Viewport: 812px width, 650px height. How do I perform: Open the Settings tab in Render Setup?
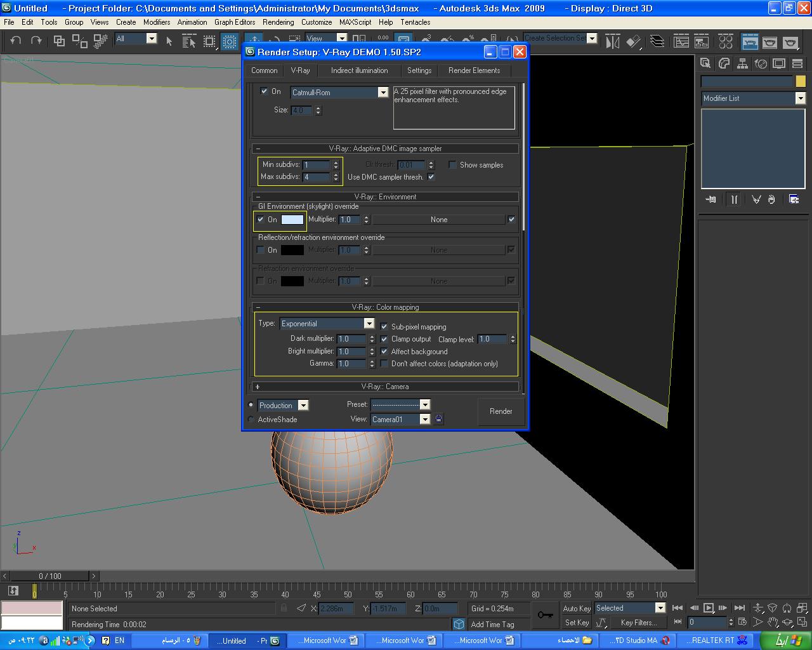point(419,70)
